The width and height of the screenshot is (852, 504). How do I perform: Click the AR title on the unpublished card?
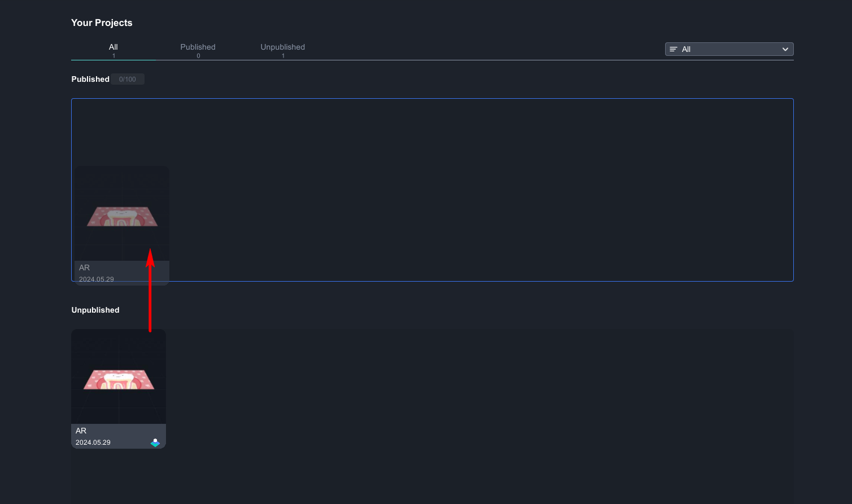(x=81, y=431)
